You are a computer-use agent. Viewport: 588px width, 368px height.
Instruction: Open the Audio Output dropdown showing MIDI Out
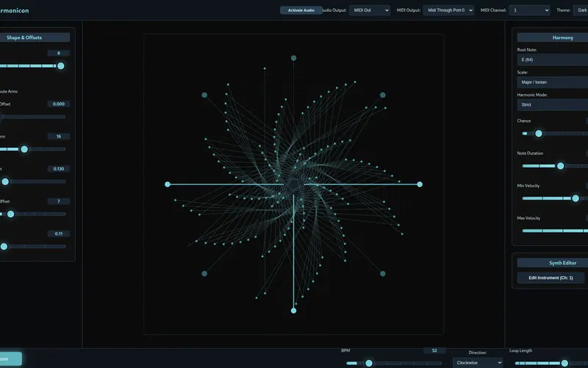[370, 10]
